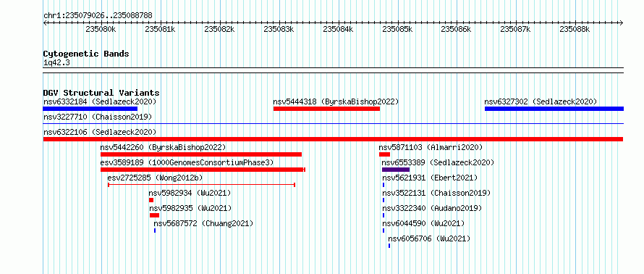644x274 pixels.
Task: Open nsv5687572 (Chuang2021) label
Action: point(203,223)
